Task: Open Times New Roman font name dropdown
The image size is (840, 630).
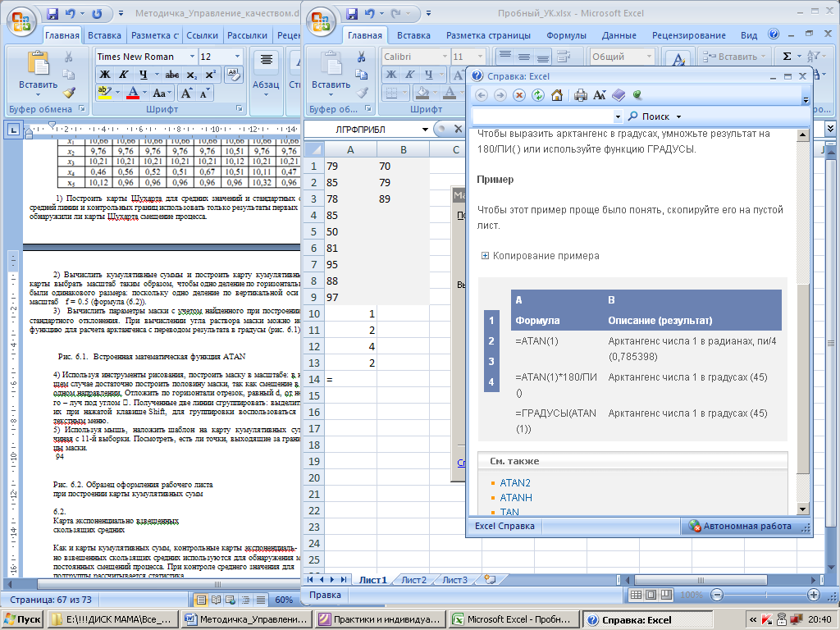Action: tap(192, 57)
